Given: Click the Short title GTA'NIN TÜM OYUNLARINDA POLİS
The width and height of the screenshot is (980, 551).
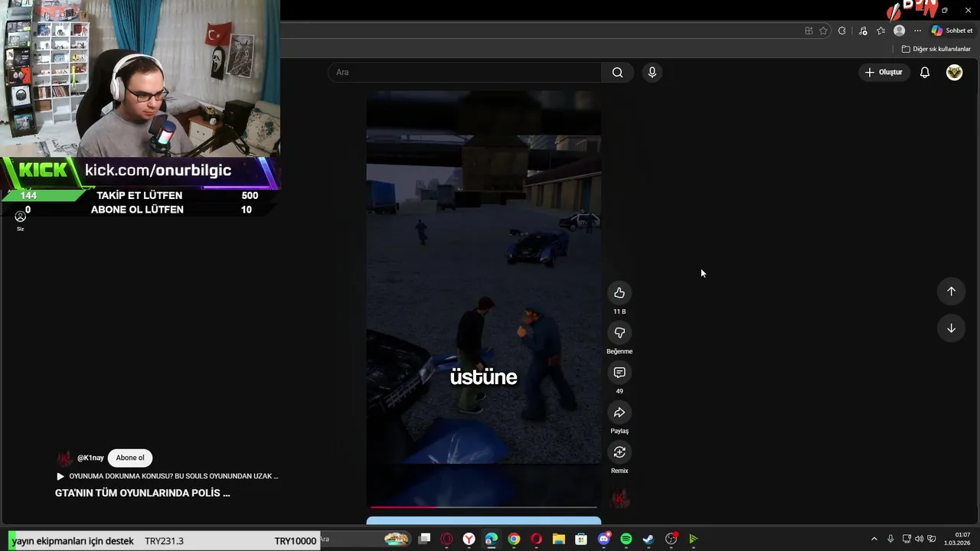Looking at the screenshot, I should (142, 493).
